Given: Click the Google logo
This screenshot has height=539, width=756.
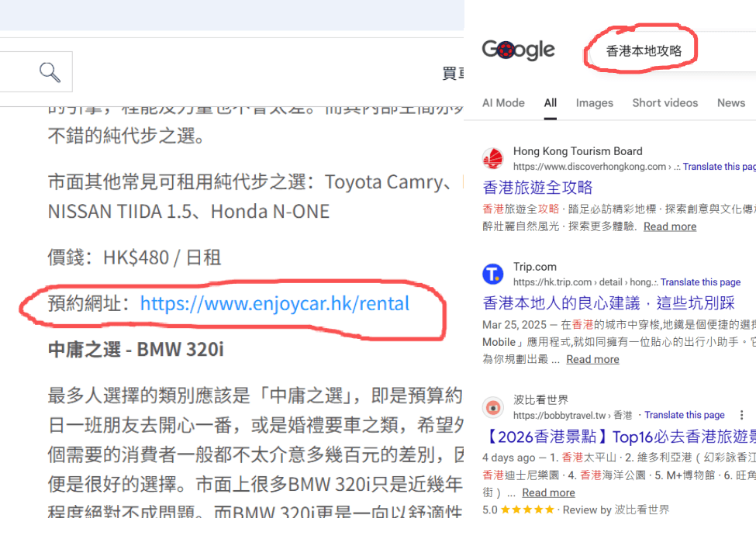Looking at the screenshot, I should (x=518, y=50).
